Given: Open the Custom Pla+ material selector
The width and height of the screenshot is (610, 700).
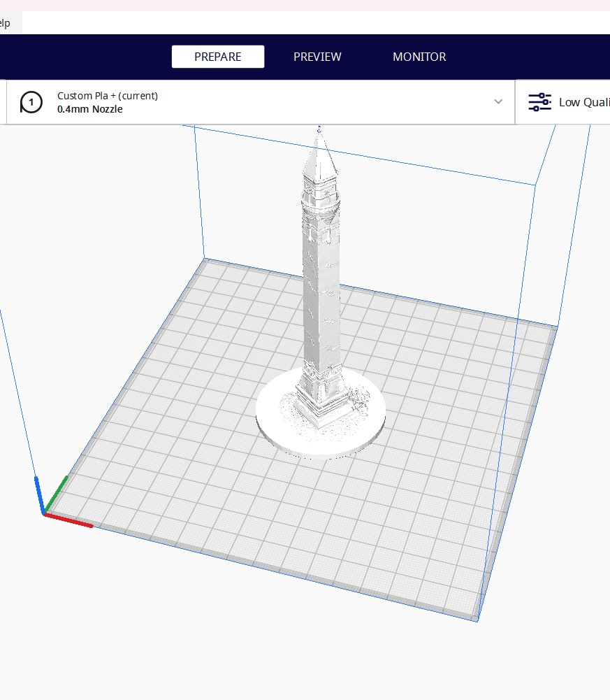Looking at the screenshot, I should click(107, 96).
